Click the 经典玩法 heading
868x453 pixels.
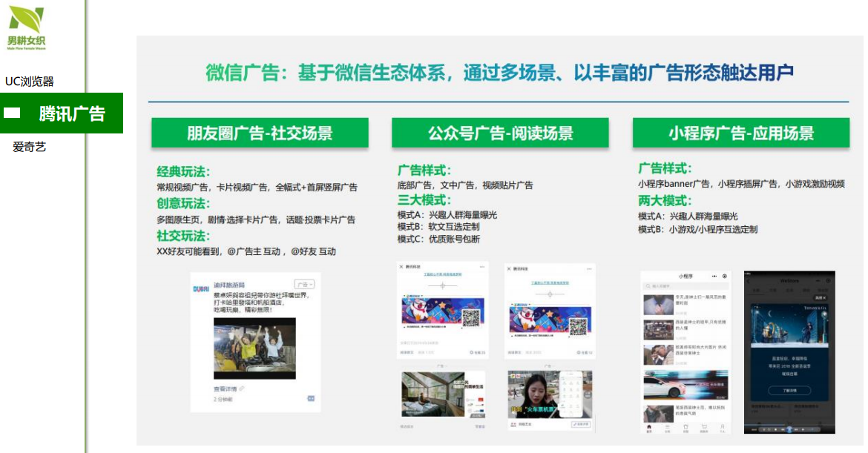tap(183, 171)
